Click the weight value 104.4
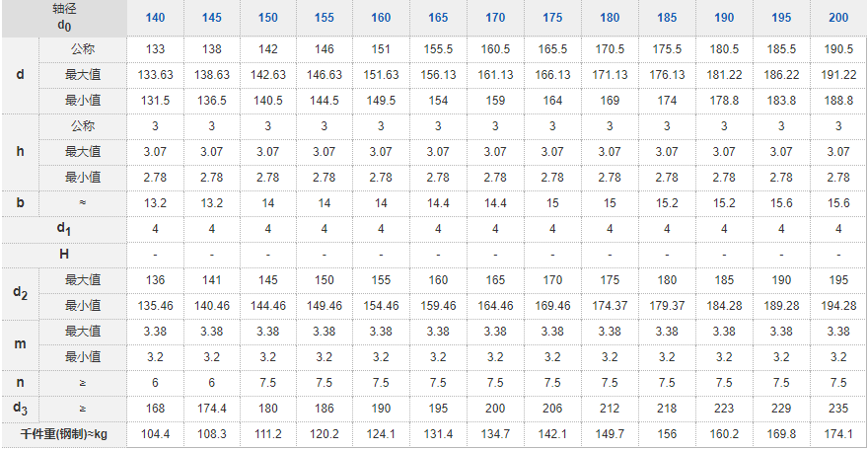868x450 pixels. click(155, 434)
